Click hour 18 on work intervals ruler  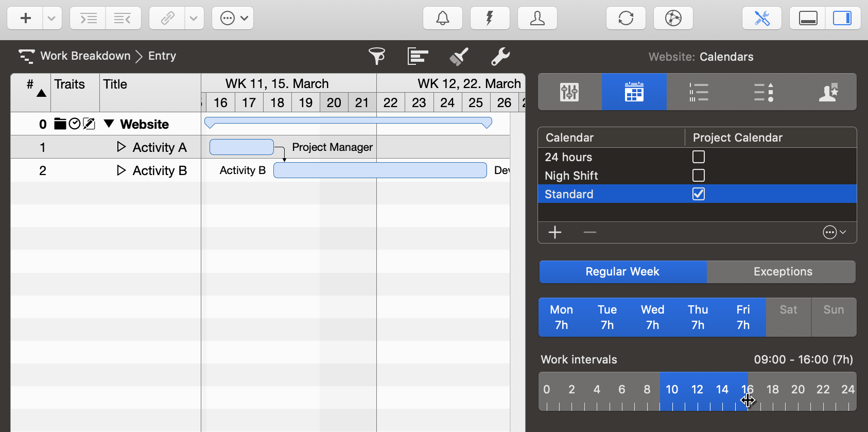coord(772,390)
